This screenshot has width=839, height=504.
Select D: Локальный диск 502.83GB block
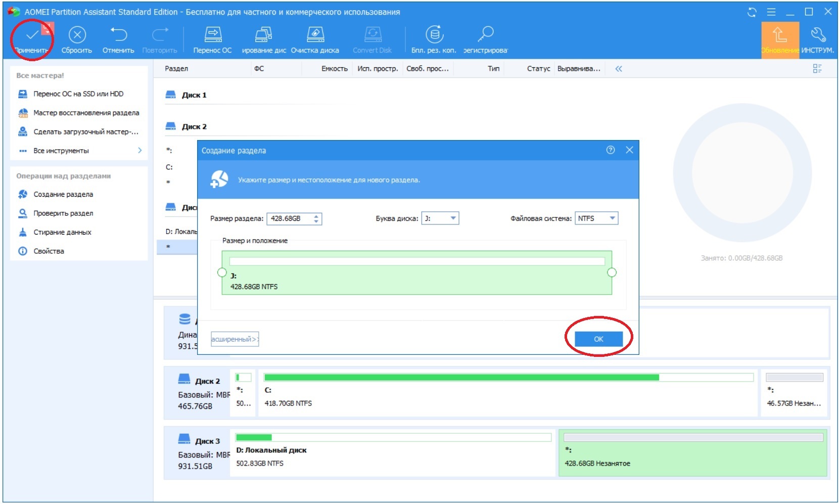(x=393, y=453)
